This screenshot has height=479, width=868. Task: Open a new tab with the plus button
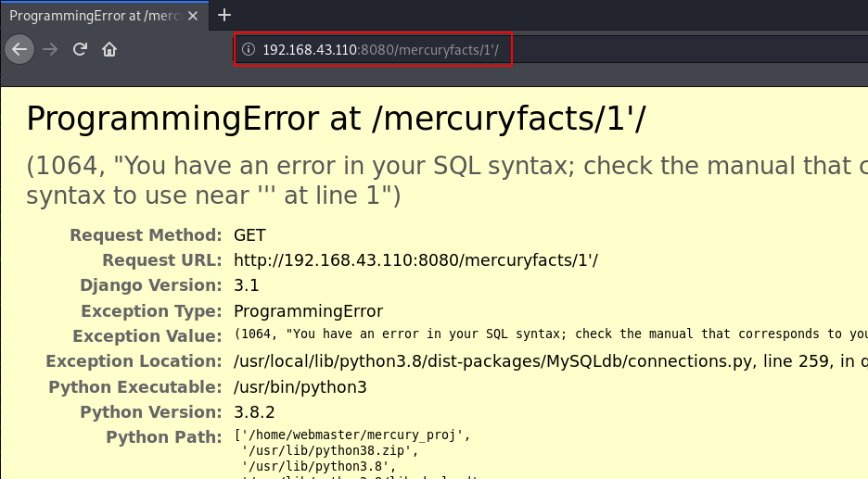click(224, 15)
